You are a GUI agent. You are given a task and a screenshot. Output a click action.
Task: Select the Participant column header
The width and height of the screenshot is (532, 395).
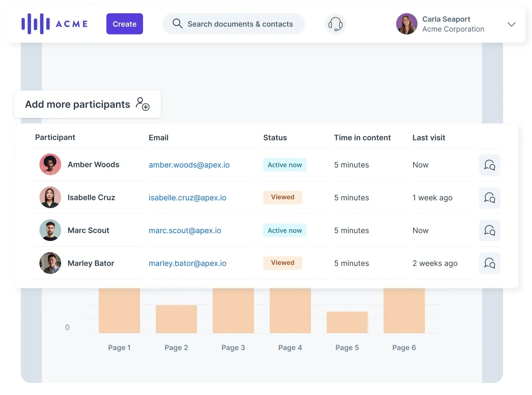tap(55, 137)
